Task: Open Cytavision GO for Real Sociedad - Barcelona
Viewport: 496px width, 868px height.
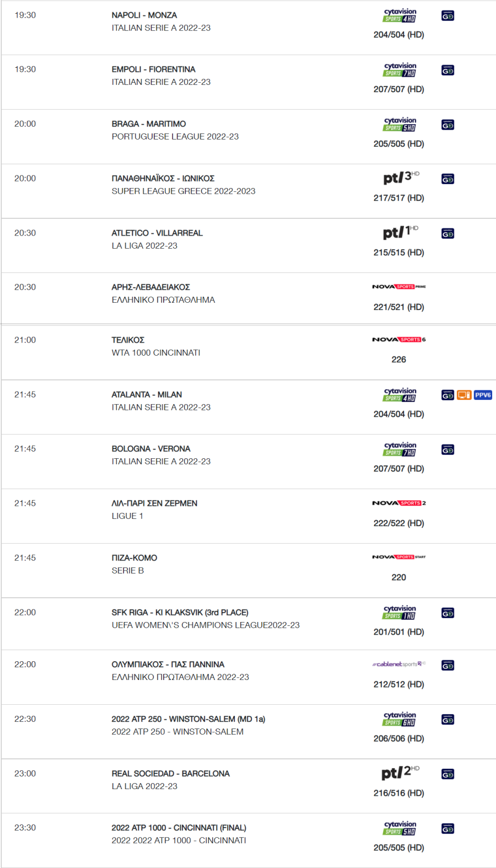Action: point(448,774)
